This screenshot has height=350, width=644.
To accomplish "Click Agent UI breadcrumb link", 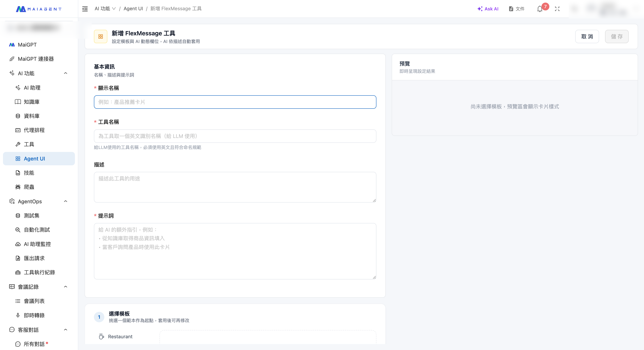I will pos(133,9).
